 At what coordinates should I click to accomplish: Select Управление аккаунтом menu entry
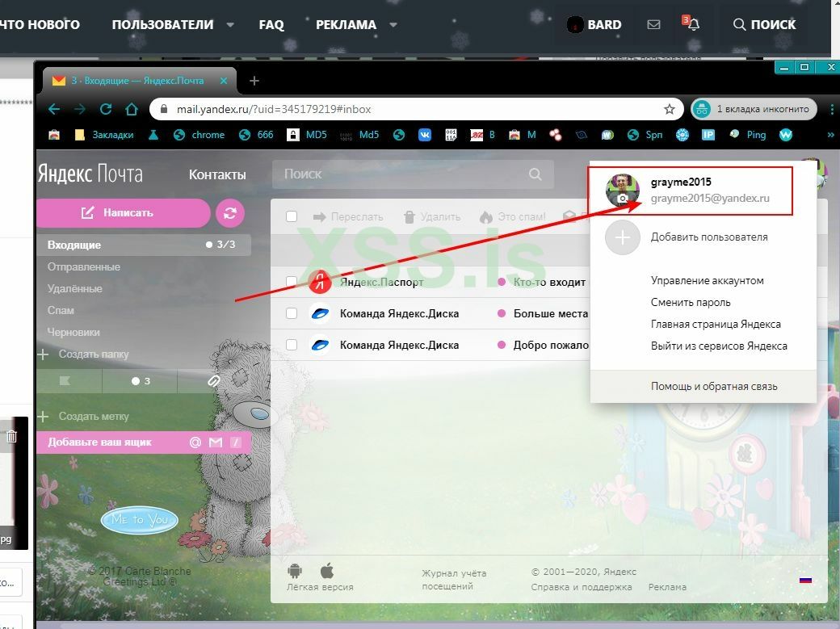707,280
